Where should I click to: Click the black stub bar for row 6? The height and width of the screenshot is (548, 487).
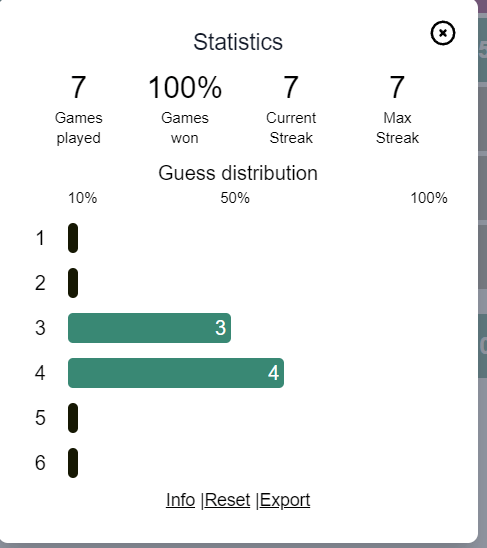tap(73, 463)
